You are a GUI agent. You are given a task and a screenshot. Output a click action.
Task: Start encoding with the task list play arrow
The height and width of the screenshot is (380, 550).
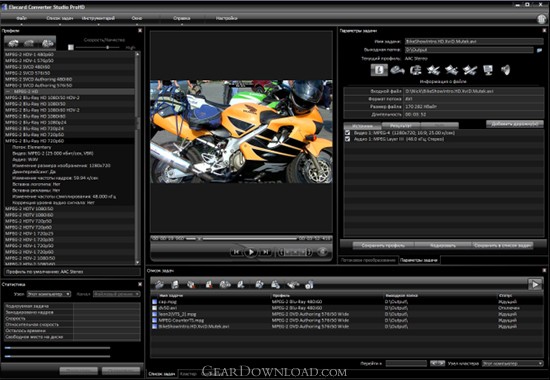pyautogui.click(x=535, y=284)
